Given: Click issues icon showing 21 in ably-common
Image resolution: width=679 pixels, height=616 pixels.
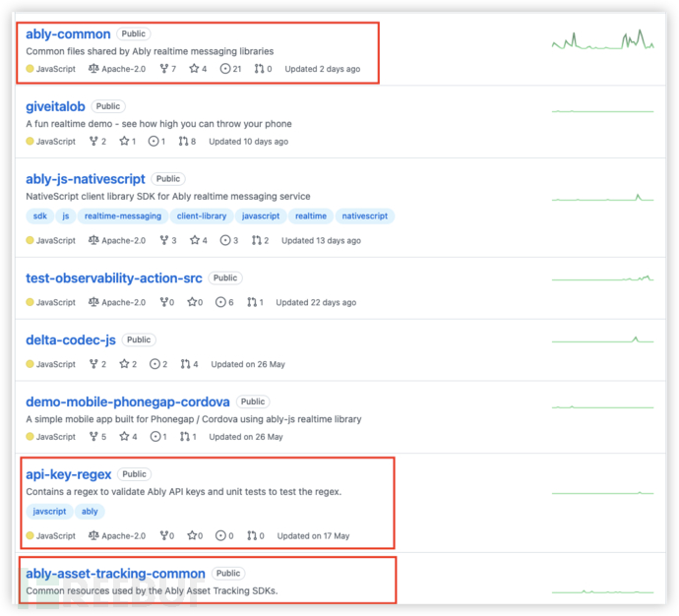Looking at the screenshot, I should coord(225,69).
